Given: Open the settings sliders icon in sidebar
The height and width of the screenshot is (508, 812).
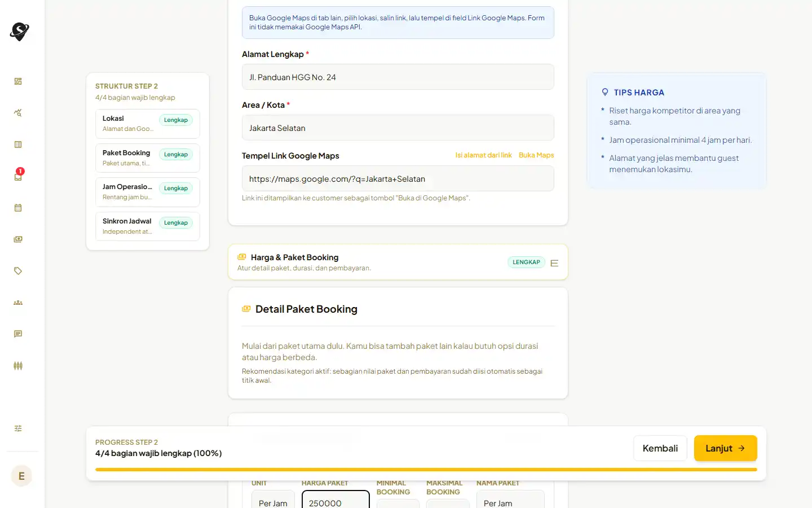Looking at the screenshot, I should pos(18,428).
